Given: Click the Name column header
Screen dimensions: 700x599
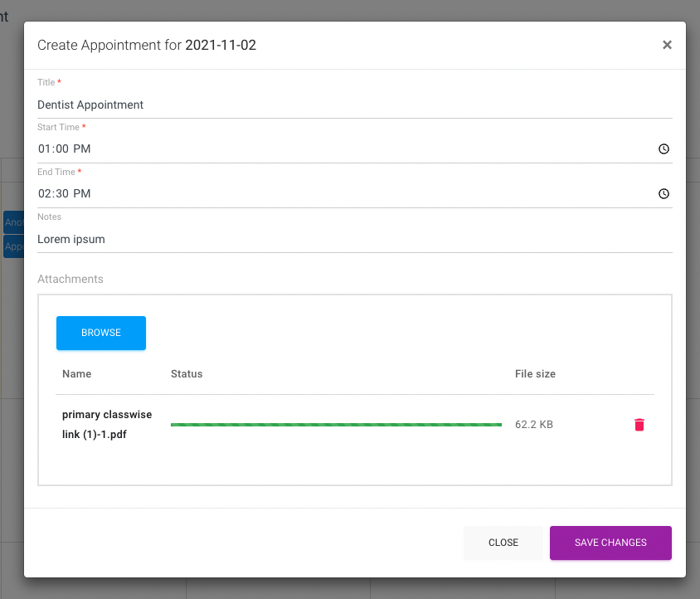Looking at the screenshot, I should point(76,374).
